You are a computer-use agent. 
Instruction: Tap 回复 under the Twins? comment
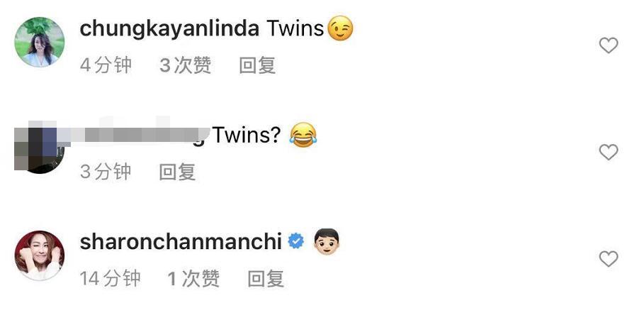click(x=177, y=172)
